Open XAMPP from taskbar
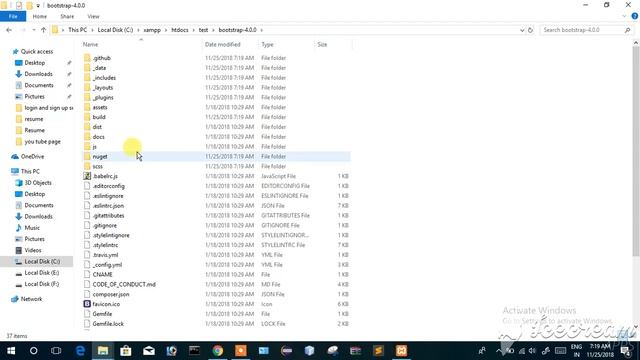Screen dimensions: 640x360 (401, 351)
